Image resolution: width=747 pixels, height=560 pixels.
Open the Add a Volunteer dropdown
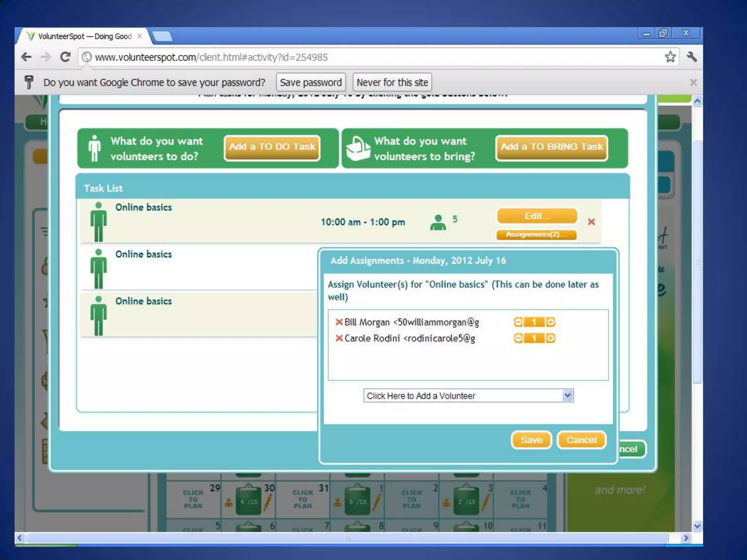[468, 396]
